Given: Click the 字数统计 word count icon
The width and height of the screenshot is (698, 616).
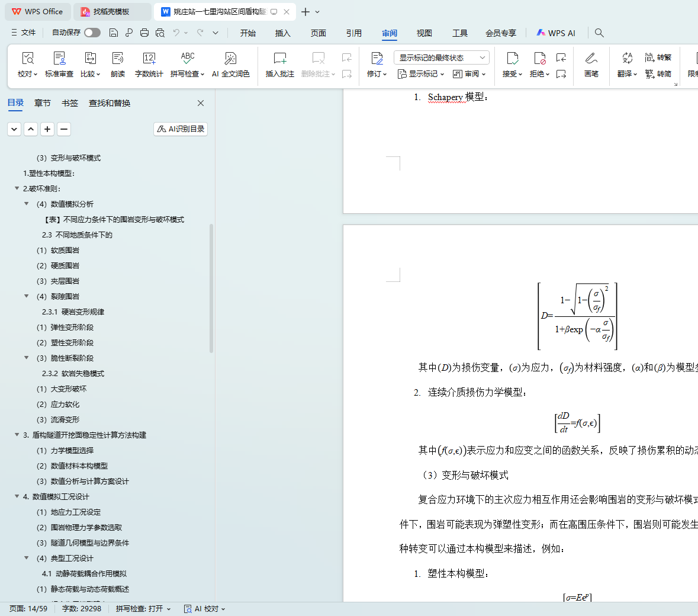Looking at the screenshot, I should (149, 59).
